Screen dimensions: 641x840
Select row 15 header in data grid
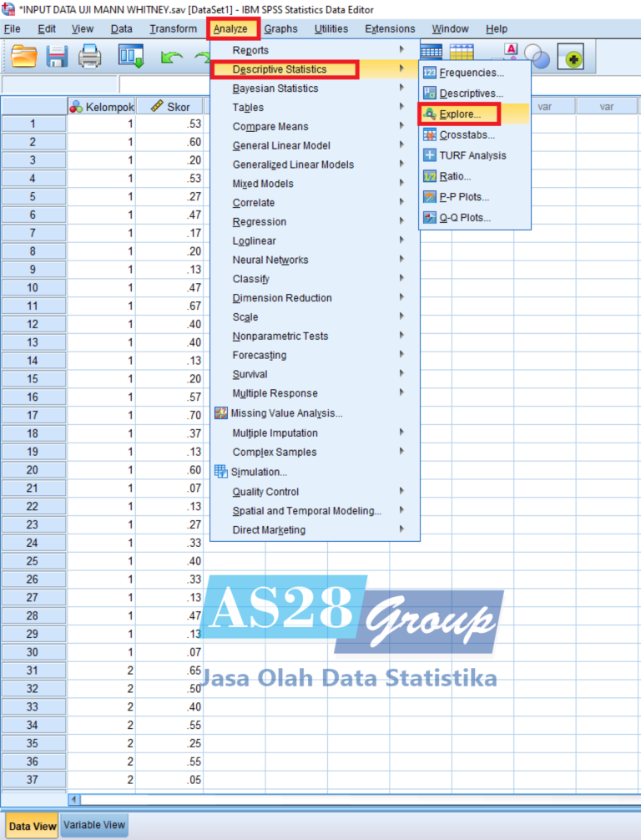point(33,378)
